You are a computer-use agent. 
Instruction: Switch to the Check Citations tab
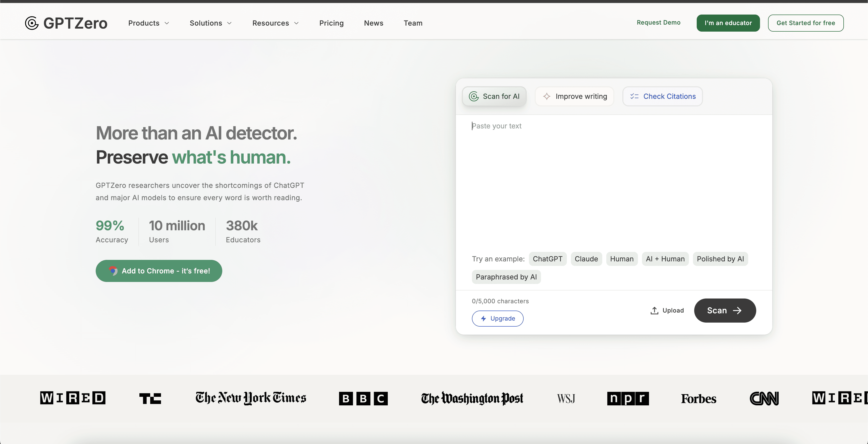(x=662, y=96)
